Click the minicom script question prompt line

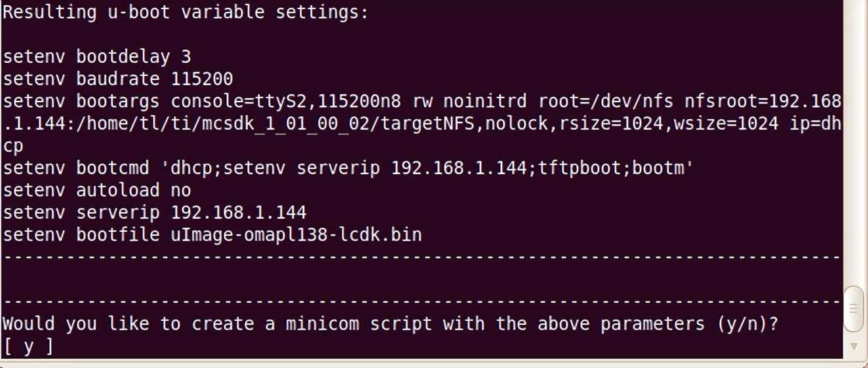[x=391, y=323]
